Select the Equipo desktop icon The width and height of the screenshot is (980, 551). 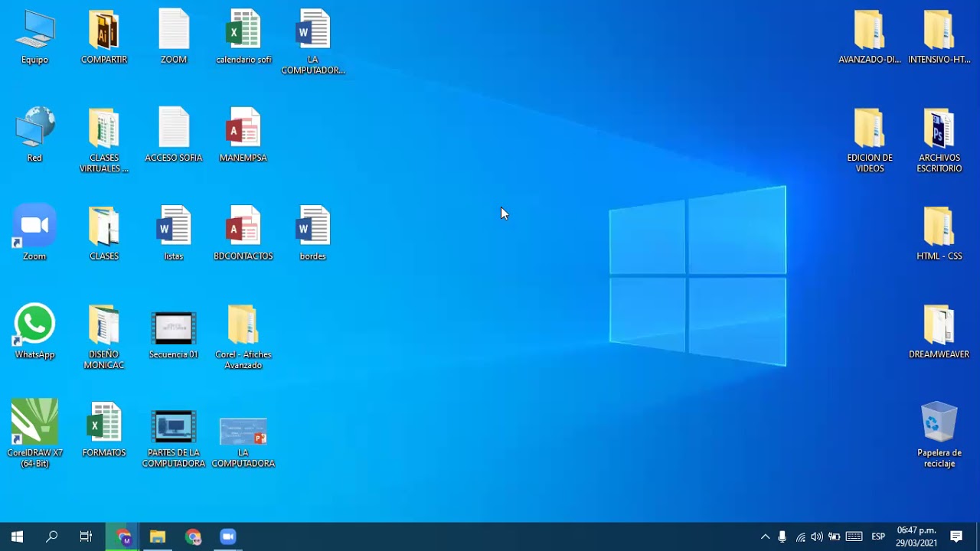(34, 37)
